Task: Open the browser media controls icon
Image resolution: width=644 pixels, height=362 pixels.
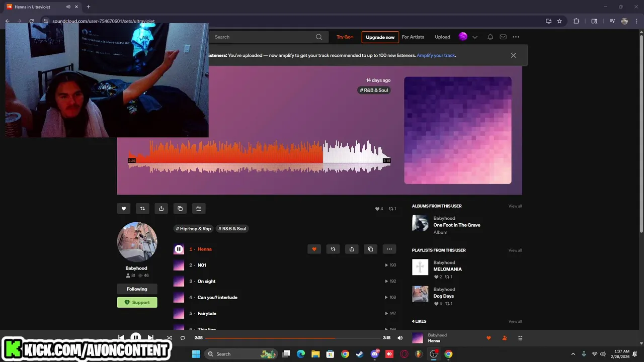Action: pos(612,21)
